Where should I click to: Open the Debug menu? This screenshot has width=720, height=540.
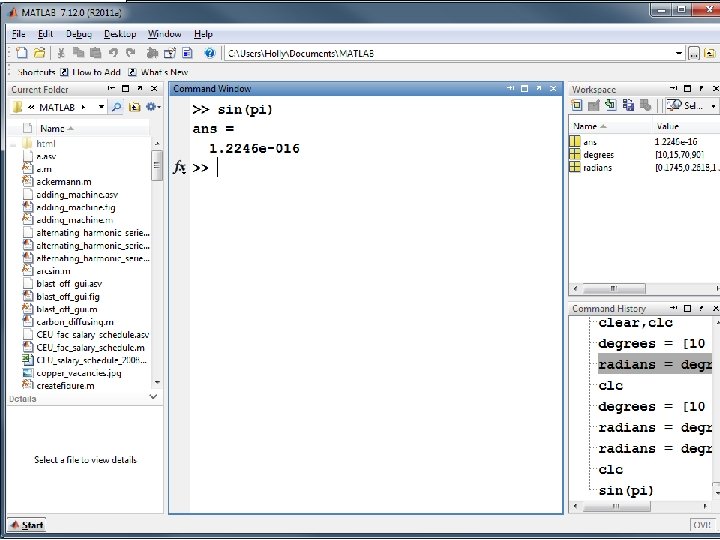tap(79, 34)
